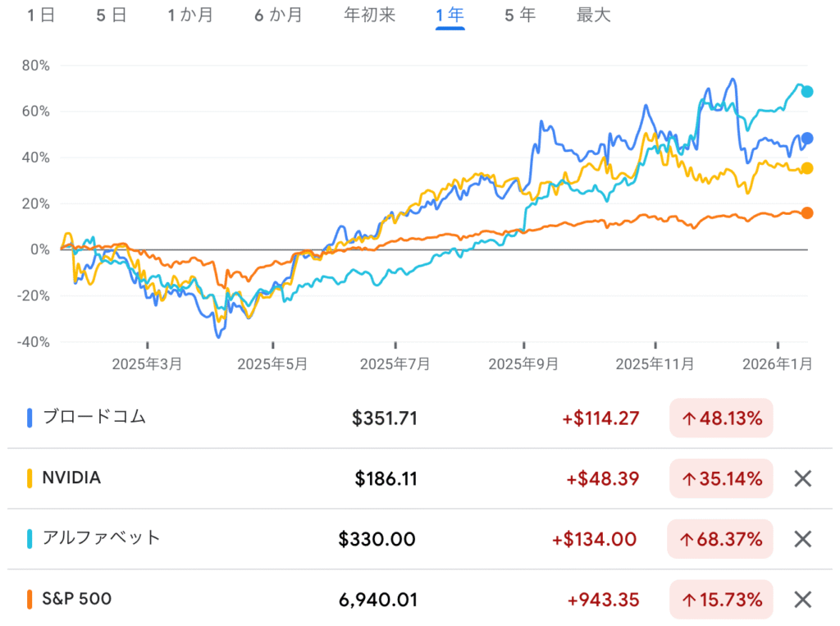The width and height of the screenshot is (840, 626).
Task: Switch to the 1日 time range tab
Action: click(x=40, y=16)
